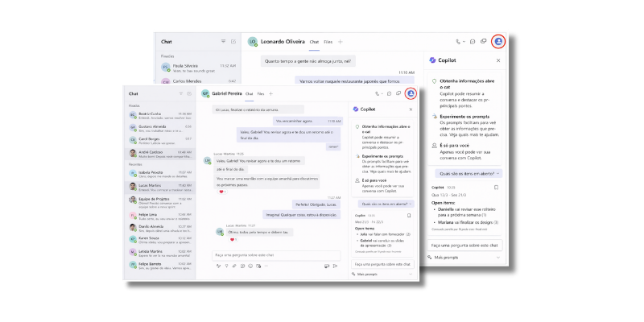The height and width of the screenshot is (322, 644).
Task: Click the icon between call and pop-out, Gabriel window
Action: pos(390,93)
